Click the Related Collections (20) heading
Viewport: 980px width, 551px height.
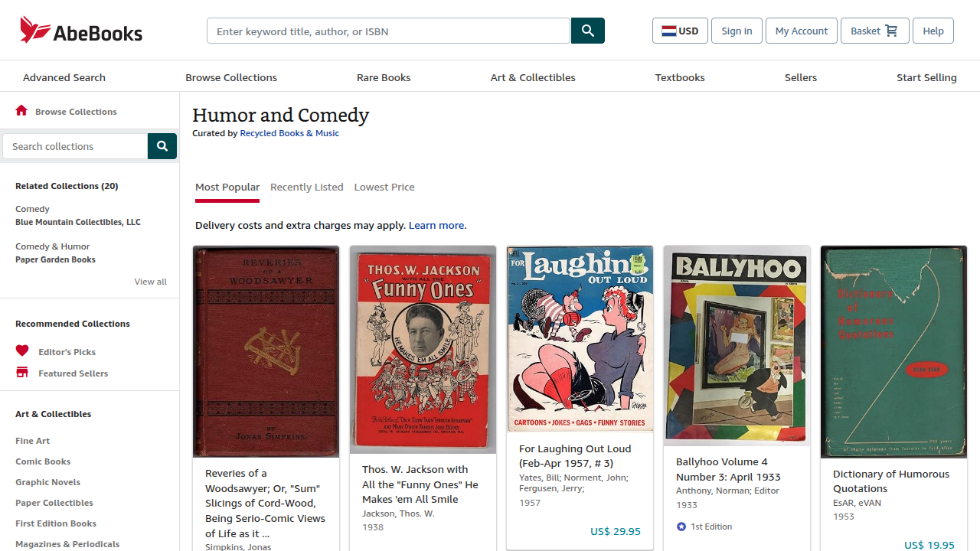tap(67, 186)
